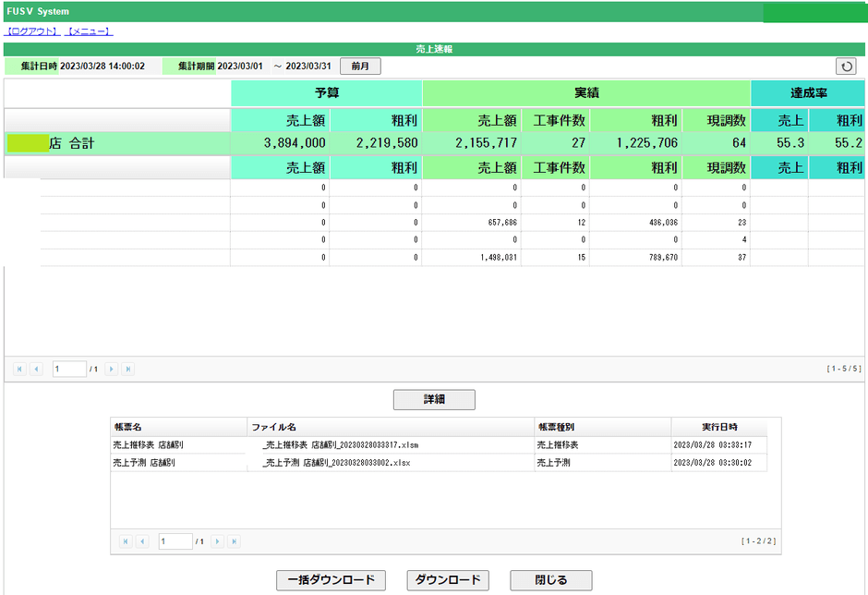Jump to last page of report file list
This screenshot has width=868, height=595.
click(x=234, y=541)
